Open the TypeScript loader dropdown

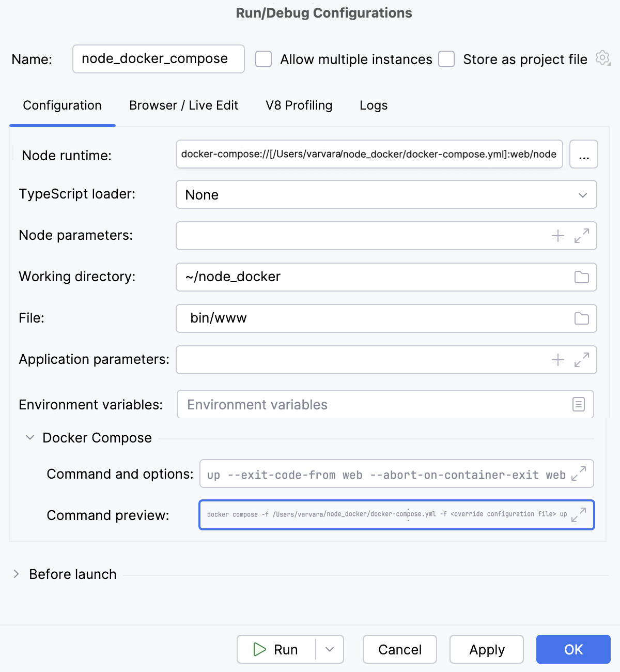(x=582, y=195)
